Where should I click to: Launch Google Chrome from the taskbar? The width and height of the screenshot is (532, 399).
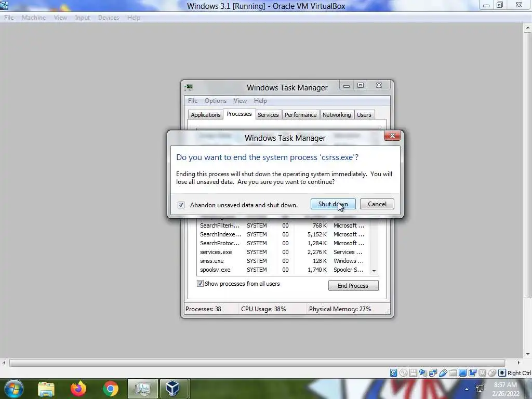coord(111,389)
